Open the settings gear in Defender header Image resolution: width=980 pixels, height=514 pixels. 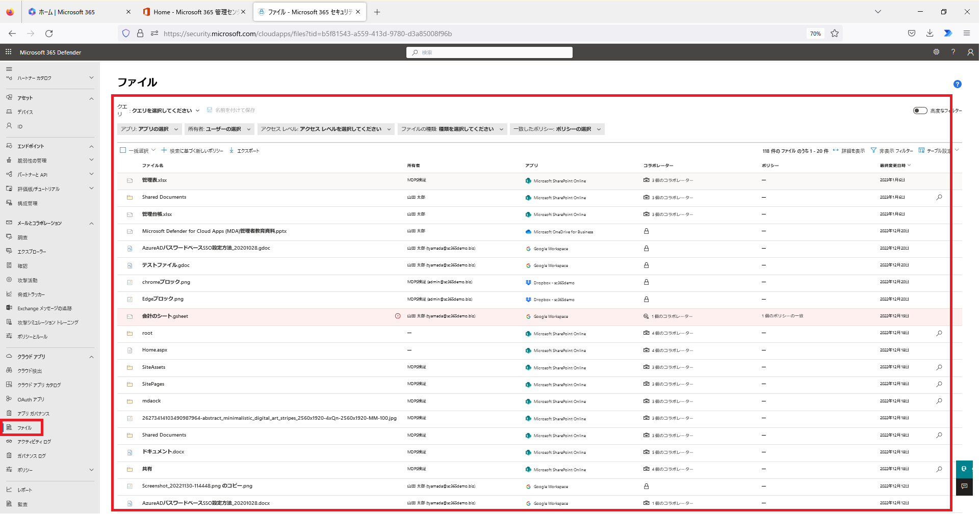(x=936, y=52)
